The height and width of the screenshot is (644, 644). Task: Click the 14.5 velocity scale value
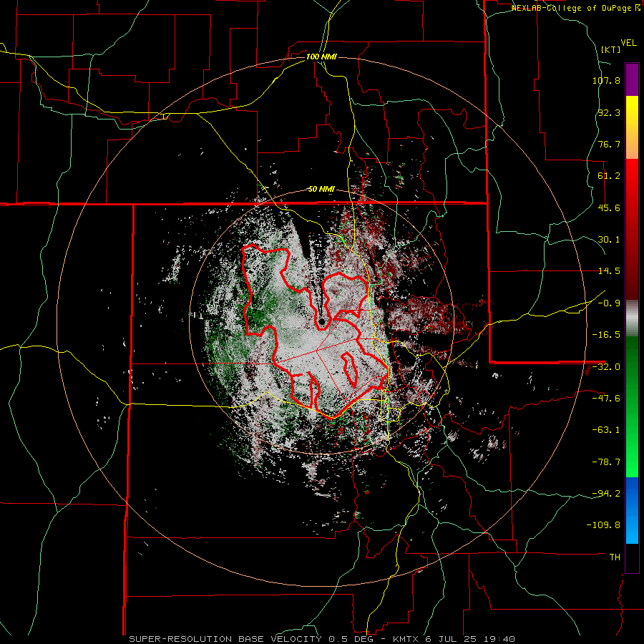click(x=609, y=271)
